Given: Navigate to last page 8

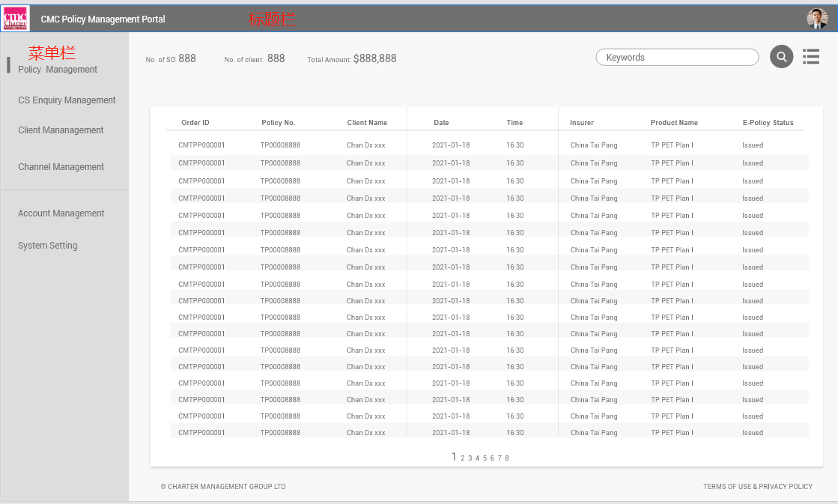Looking at the screenshot, I should click(507, 458).
